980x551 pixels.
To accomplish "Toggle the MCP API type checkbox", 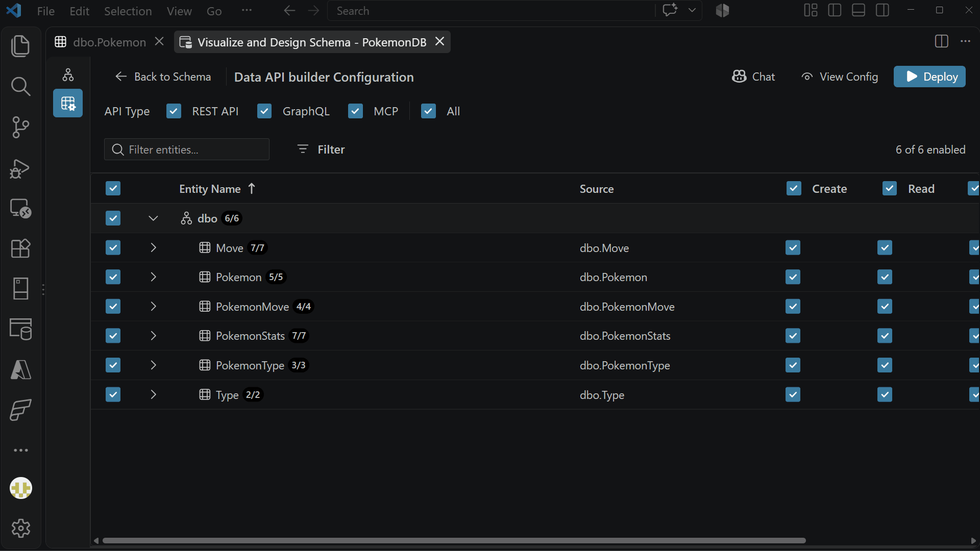I will coord(355,111).
